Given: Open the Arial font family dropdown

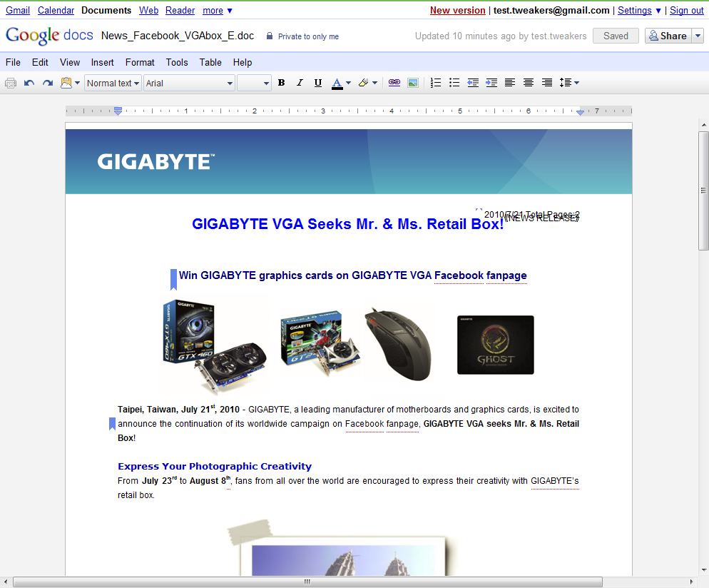Looking at the screenshot, I should pos(189,83).
